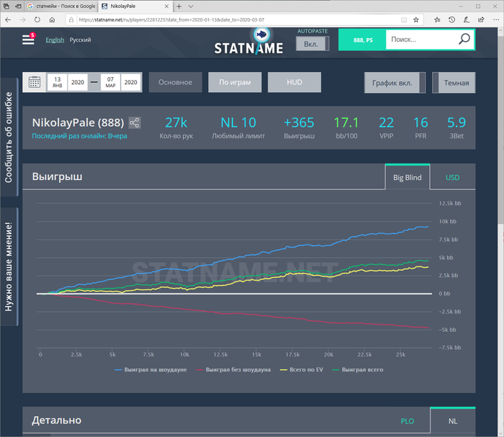The image size is (504, 437).
Task: Switch to the Google search browser tab
Action: point(61,6)
